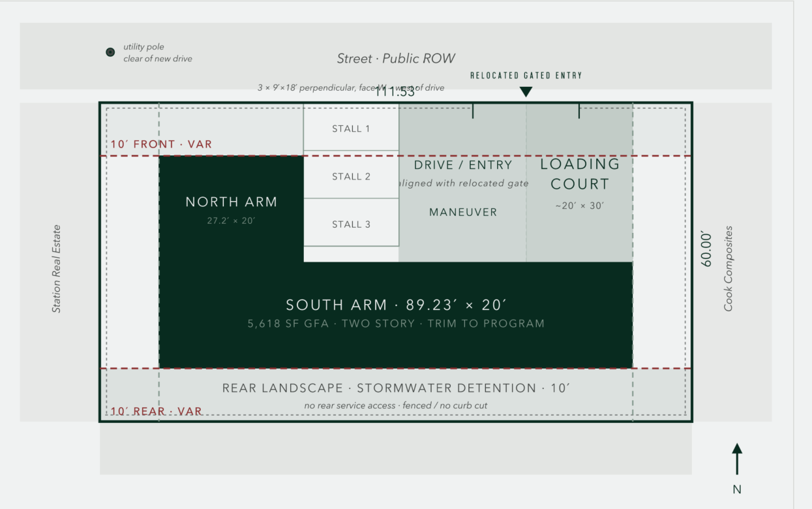Click the Maneuver zone text
The height and width of the screenshot is (509, 812).
463,212
